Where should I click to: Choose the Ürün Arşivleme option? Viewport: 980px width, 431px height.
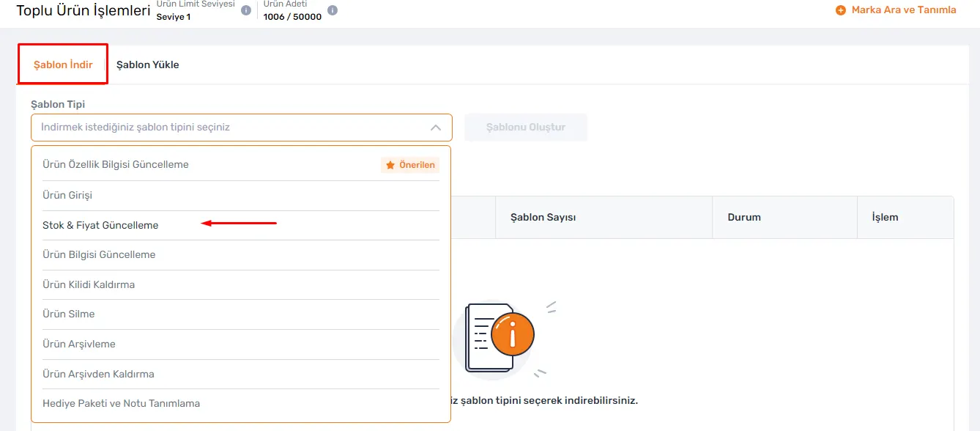coord(241,344)
